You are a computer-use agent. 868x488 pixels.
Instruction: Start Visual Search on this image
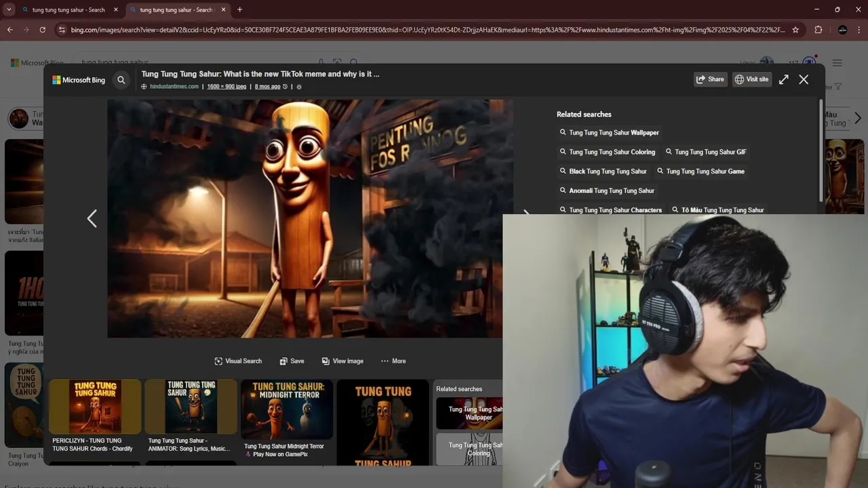click(x=238, y=361)
